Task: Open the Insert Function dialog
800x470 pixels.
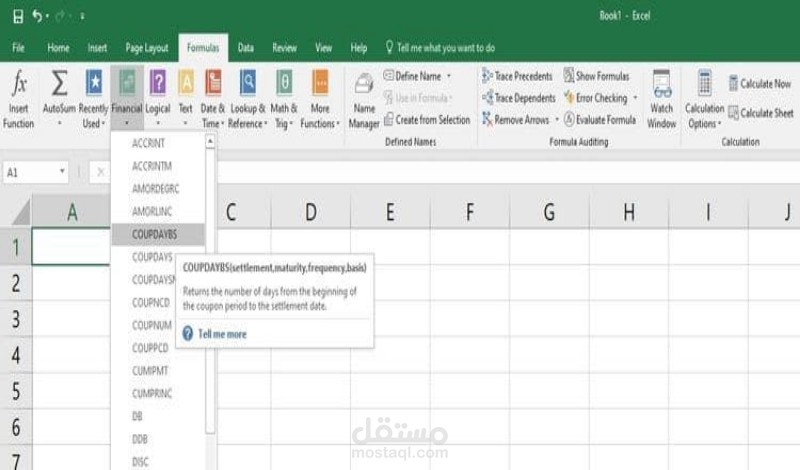Action: pyautogui.click(x=18, y=98)
